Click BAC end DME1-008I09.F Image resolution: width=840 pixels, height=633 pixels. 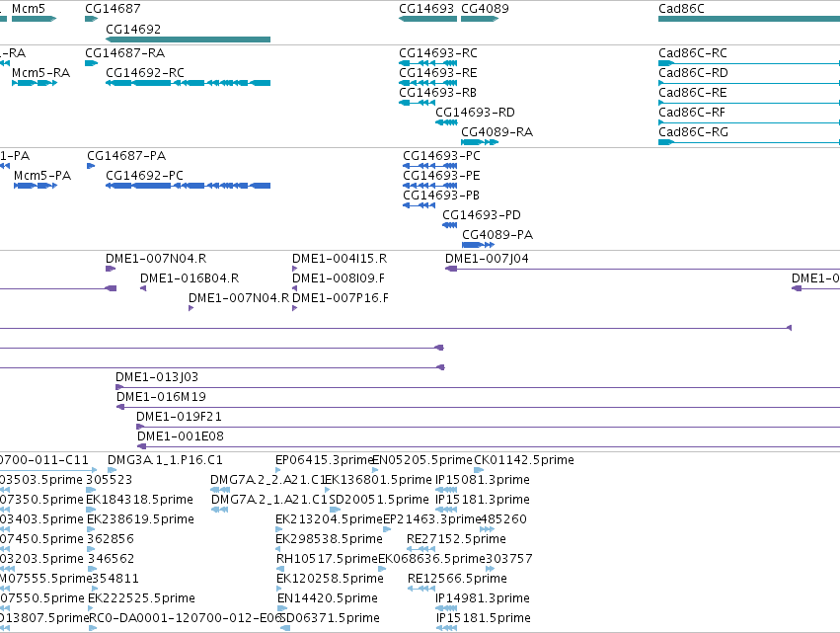click(x=295, y=288)
